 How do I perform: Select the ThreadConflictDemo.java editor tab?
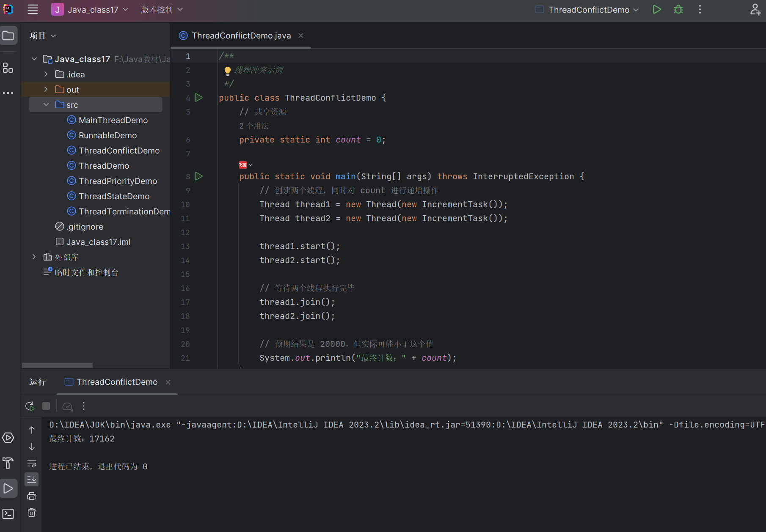tap(241, 36)
